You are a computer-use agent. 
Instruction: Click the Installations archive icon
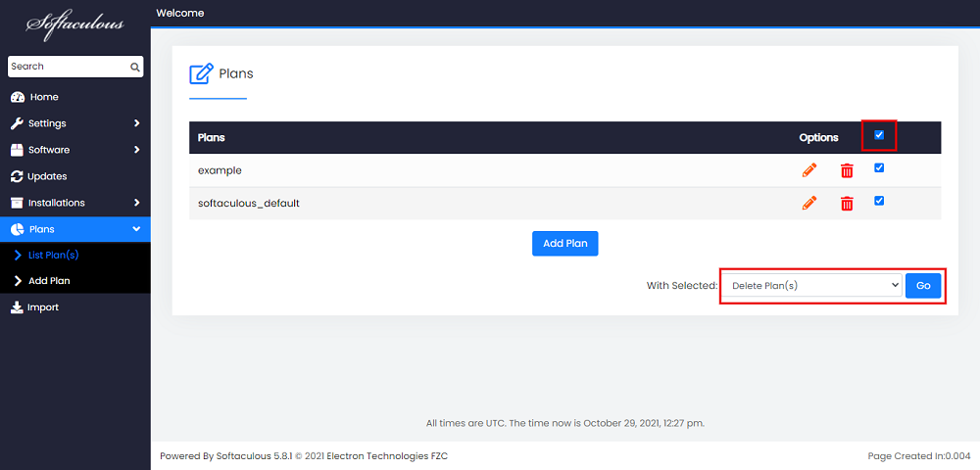point(17,203)
